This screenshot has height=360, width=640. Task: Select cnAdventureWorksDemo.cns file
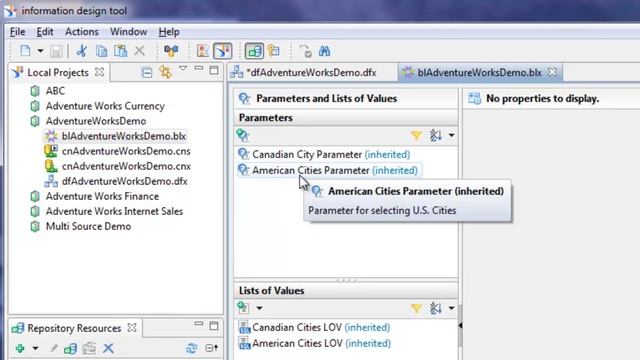126,151
